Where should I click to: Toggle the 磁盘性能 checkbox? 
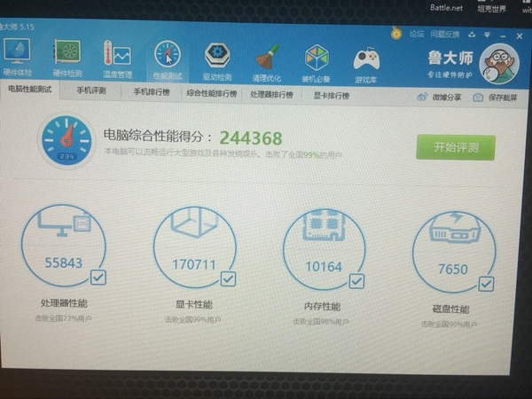click(x=486, y=285)
